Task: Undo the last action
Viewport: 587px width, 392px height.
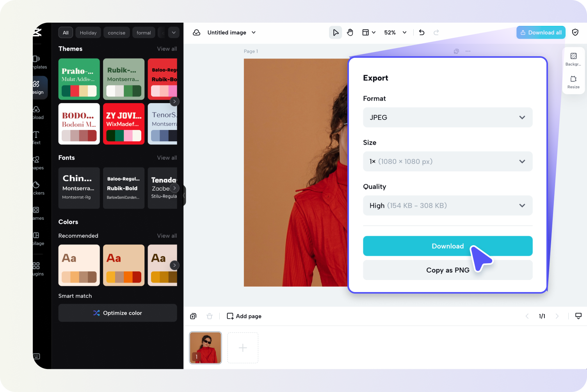Action: coord(422,32)
